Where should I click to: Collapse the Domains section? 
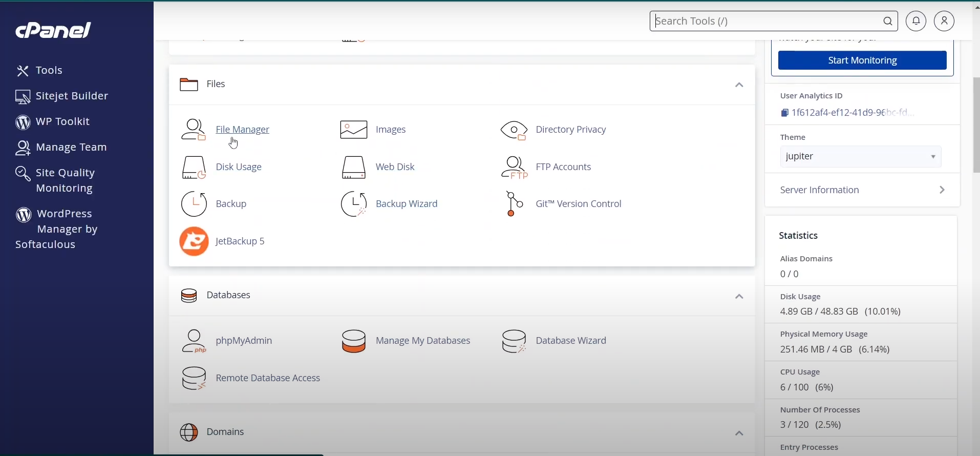tap(739, 433)
